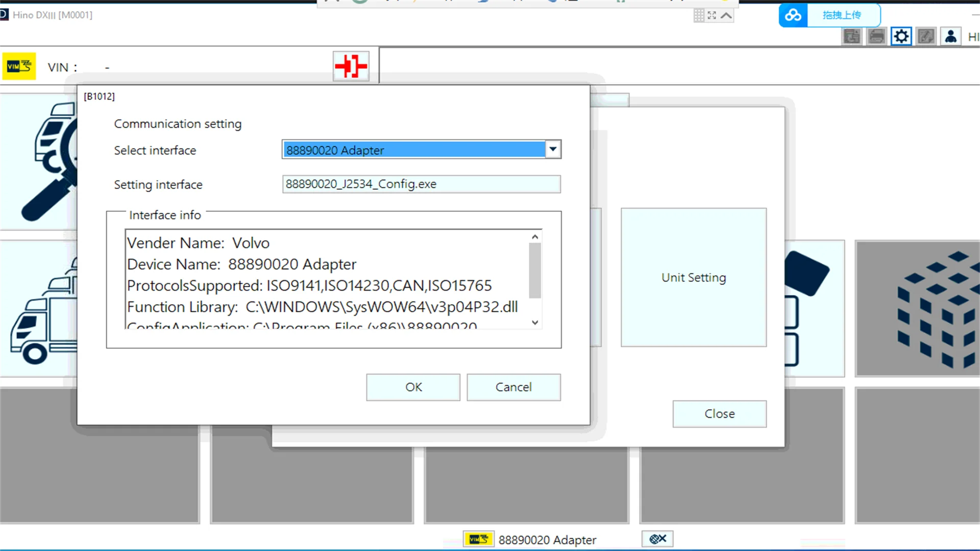Click interface info scrollbar up arrow

535,237
